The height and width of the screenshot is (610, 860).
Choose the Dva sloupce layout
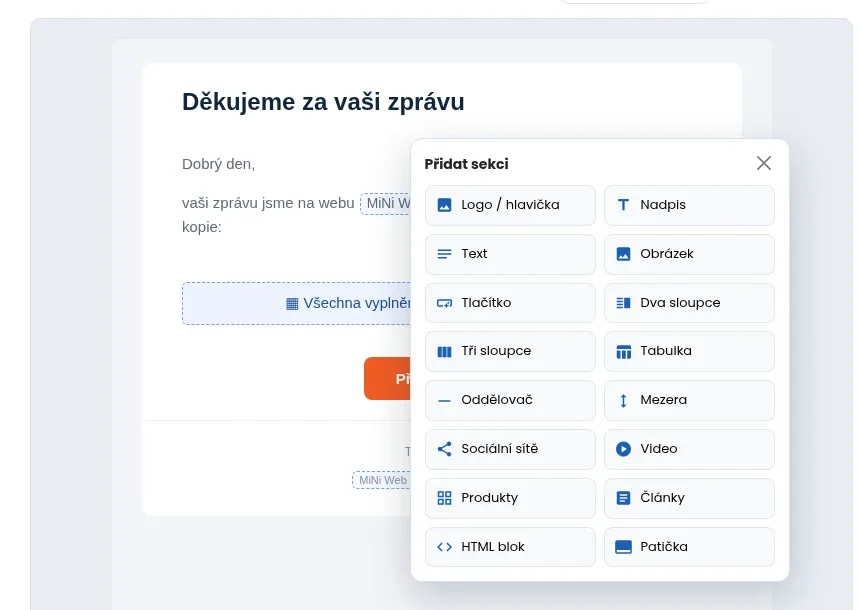(689, 303)
